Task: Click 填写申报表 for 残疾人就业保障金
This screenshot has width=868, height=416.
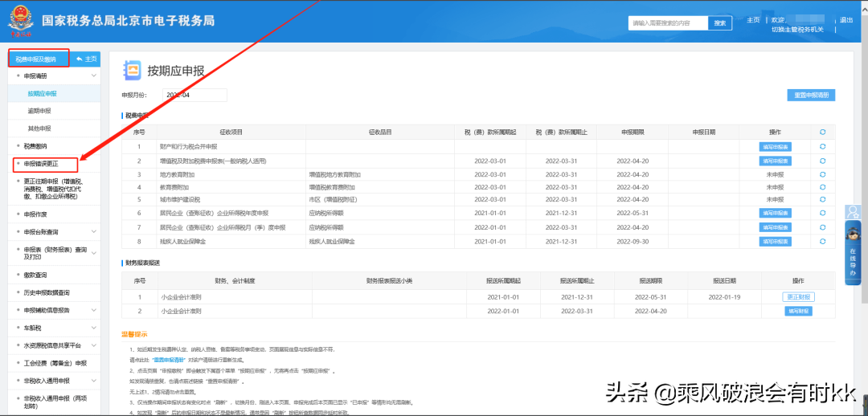Action: (775, 241)
